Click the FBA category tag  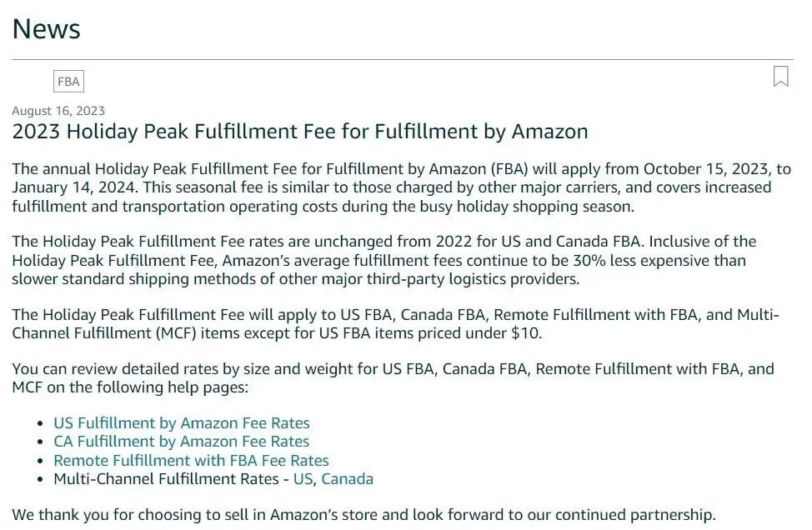tap(68, 82)
